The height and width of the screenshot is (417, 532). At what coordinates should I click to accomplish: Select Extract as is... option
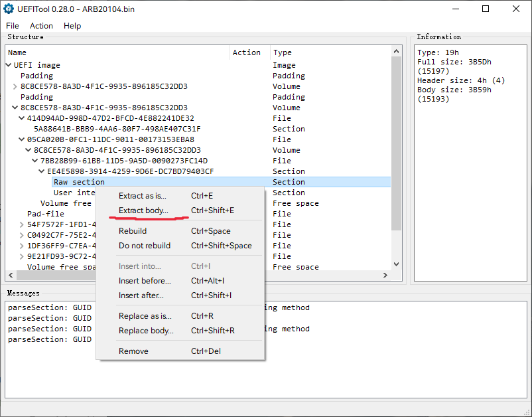coord(142,196)
